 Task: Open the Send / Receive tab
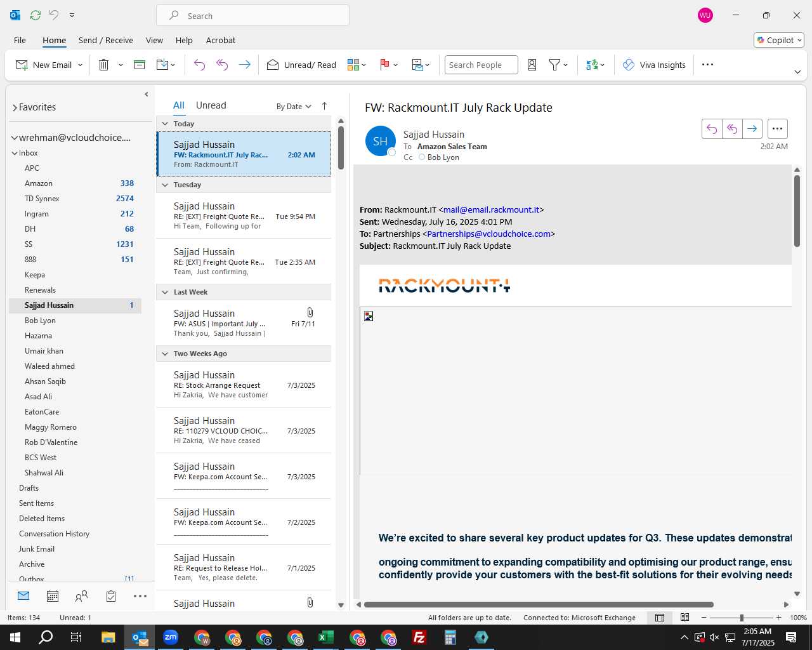(x=106, y=40)
